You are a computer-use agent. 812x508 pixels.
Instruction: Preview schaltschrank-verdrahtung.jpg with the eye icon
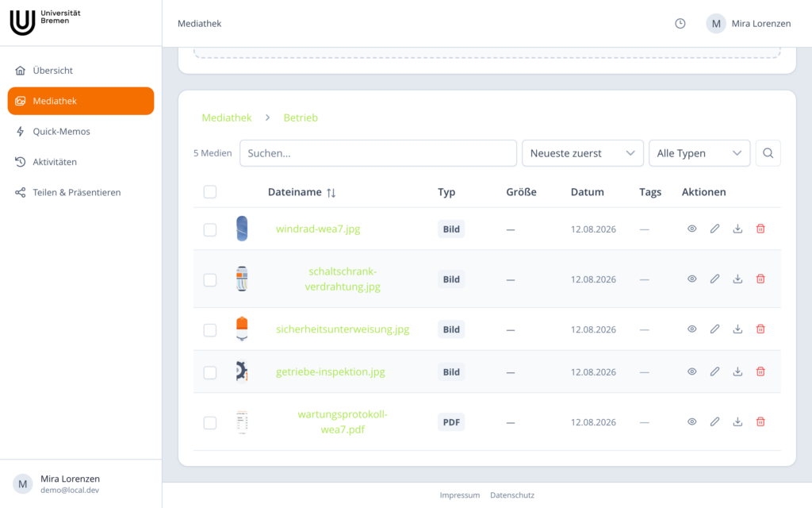(x=691, y=279)
